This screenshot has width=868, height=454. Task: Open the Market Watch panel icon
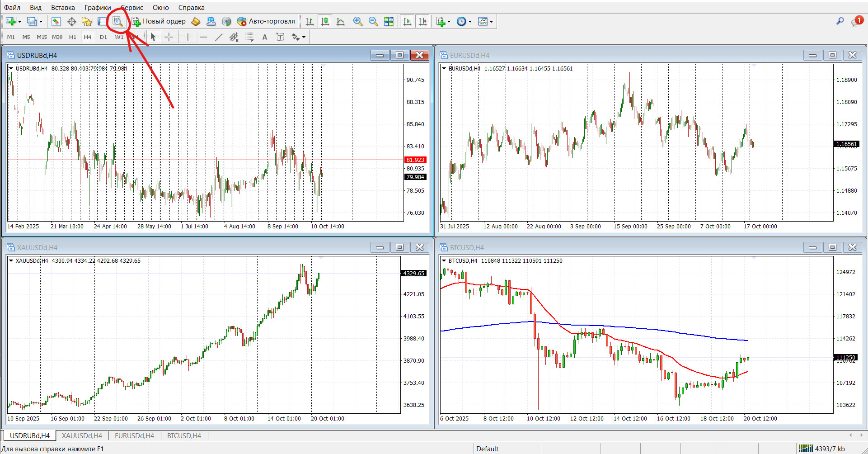coord(56,21)
